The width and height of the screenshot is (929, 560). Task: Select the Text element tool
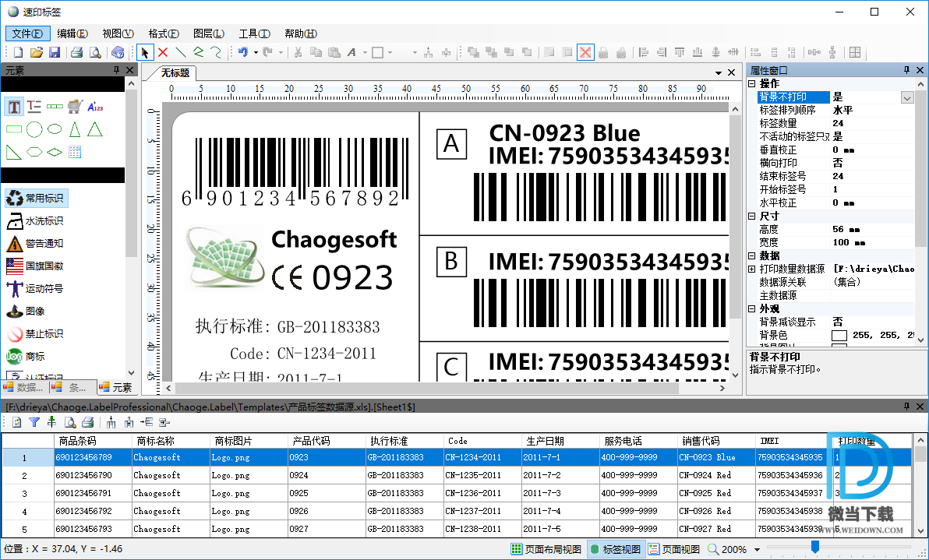(14, 107)
